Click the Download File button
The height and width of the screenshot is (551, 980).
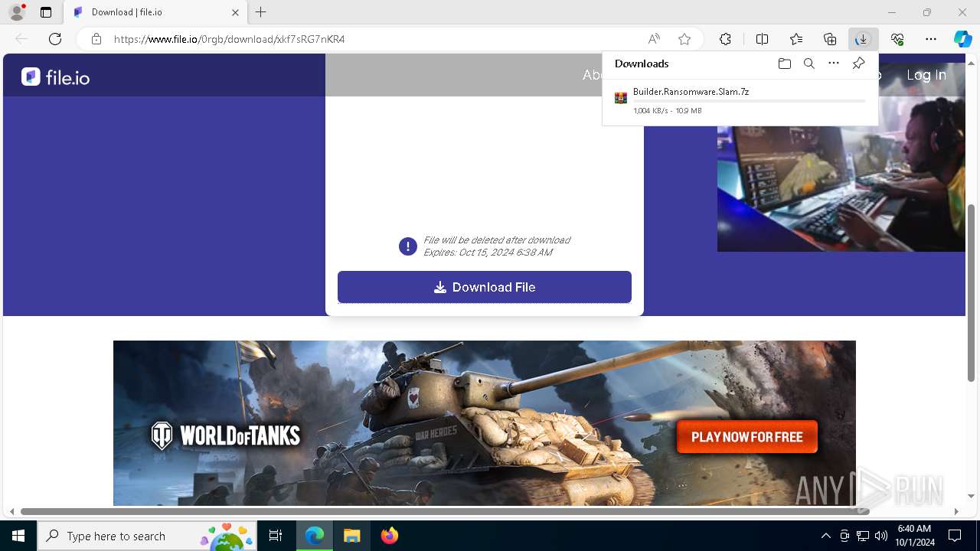point(485,287)
